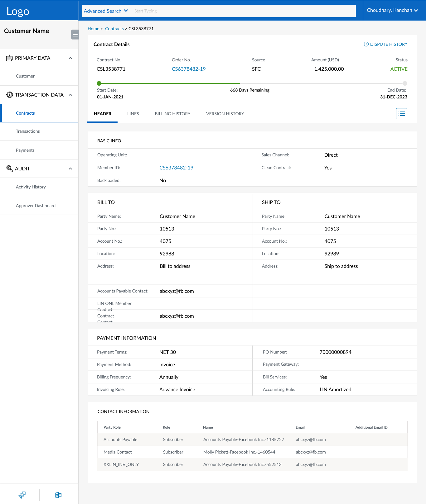The image size is (426, 504).
Task: Click the ACTIVE status value
Action: (x=399, y=69)
